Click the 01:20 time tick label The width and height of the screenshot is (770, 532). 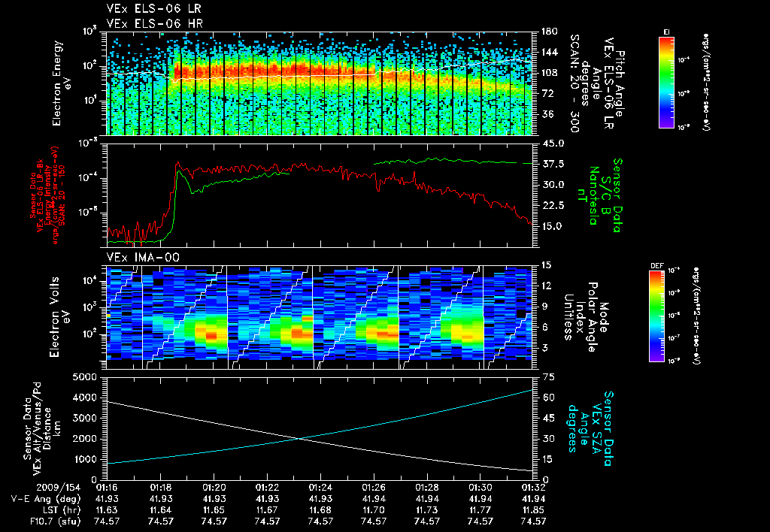pyautogui.click(x=214, y=488)
